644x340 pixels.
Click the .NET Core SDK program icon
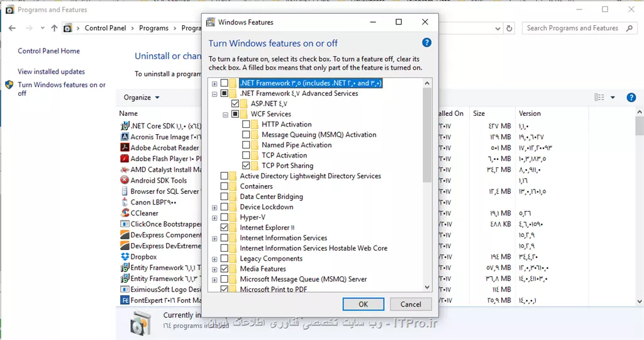click(x=125, y=126)
